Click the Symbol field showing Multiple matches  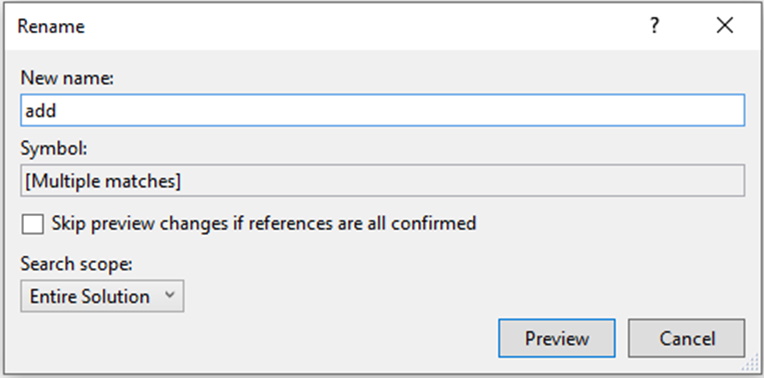382,181
